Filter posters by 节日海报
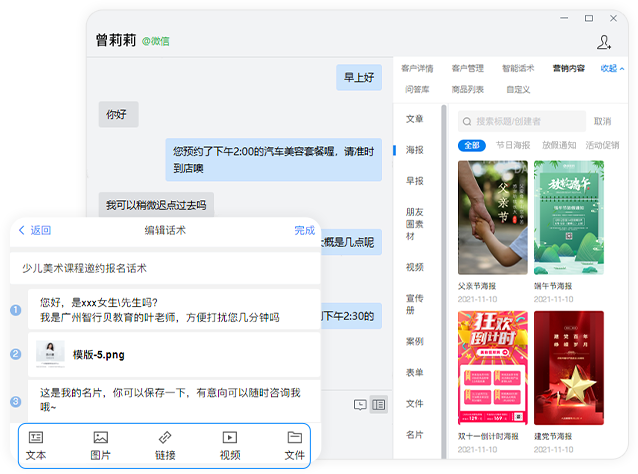This screenshot has width=638, height=474. tap(513, 145)
